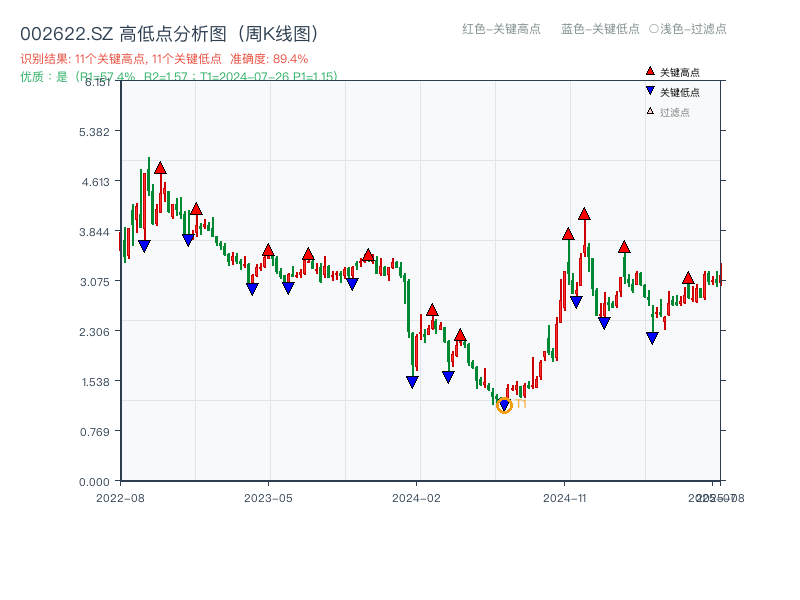Click the final red triangle marker on the far right
The image size is (800, 600).
point(688,277)
